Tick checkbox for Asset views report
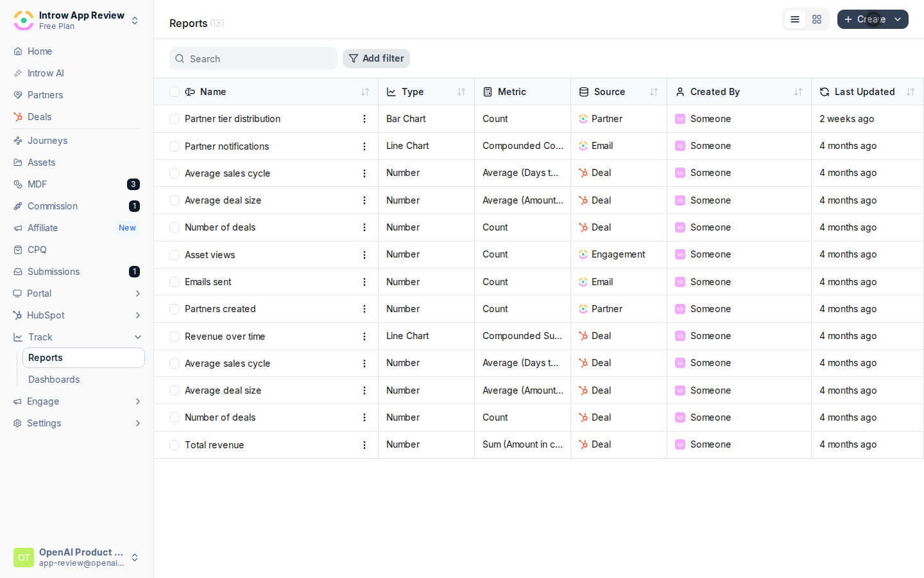Image resolution: width=924 pixels, height=578 pixels. pyautogui.click(x=175, y=255)
